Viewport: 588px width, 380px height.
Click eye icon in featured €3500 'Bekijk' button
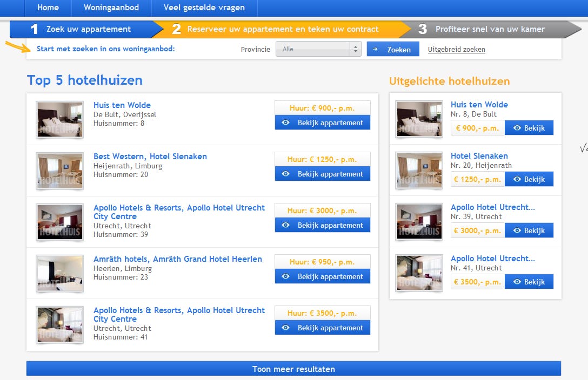pyautogui.click(x=517, y=282)
